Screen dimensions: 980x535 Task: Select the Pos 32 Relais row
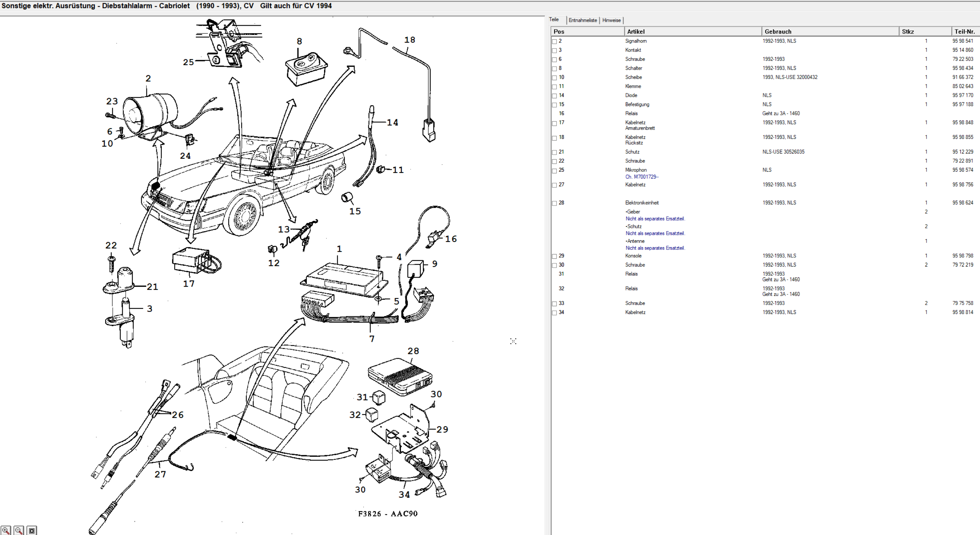[765, 291]
